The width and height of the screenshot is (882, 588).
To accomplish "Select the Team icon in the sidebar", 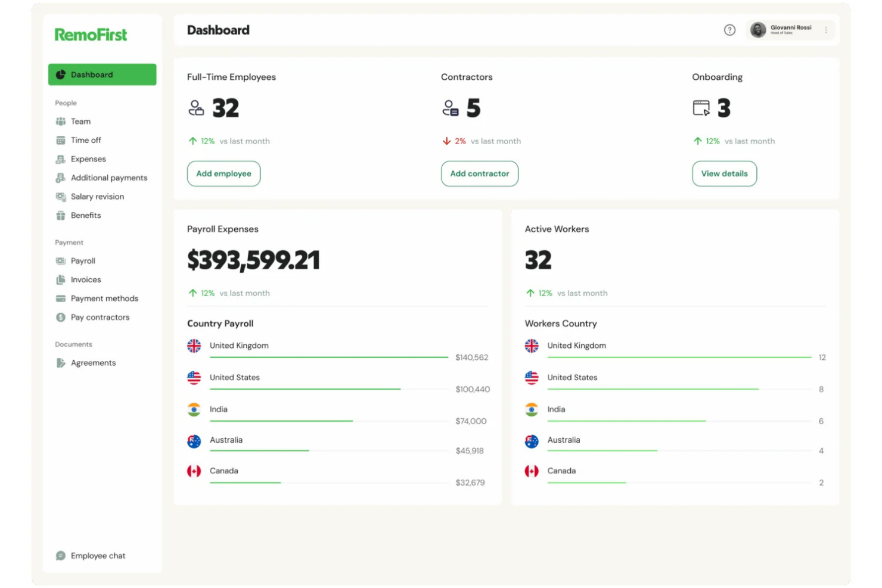I will point(61,121).
